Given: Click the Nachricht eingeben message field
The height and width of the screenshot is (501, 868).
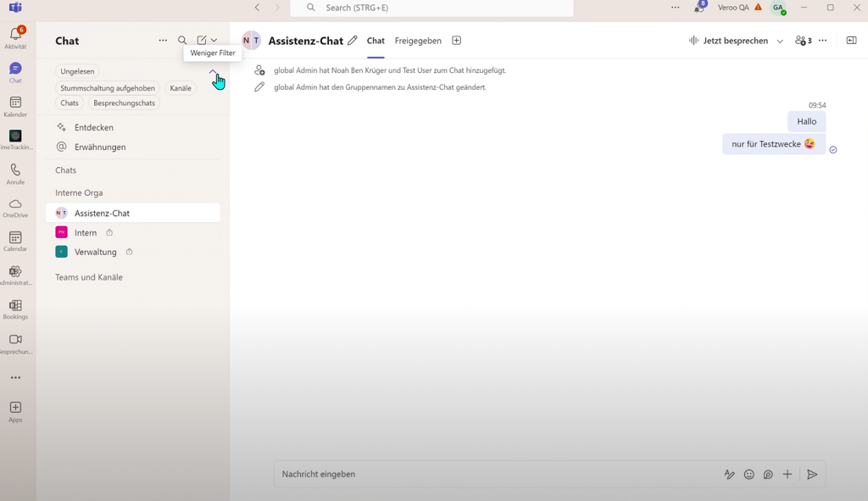Looking at the screenshot, I should click(x=498, y=475).
